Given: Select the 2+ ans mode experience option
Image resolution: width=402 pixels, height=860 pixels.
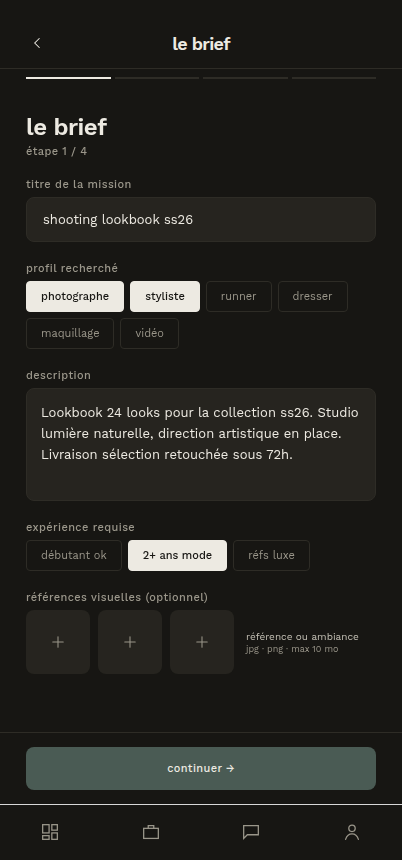Looking at the screenshot, I should [x=177, y=555].
